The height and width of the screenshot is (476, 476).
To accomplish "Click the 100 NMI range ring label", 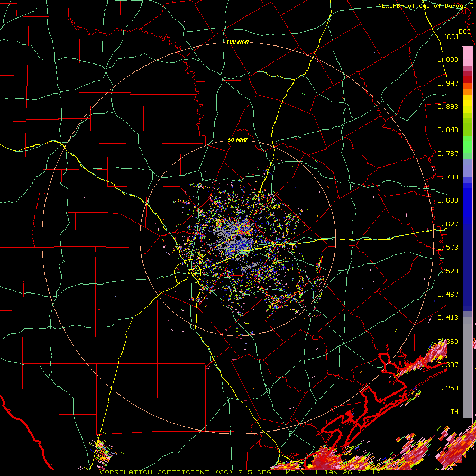I will pos(237,42).
